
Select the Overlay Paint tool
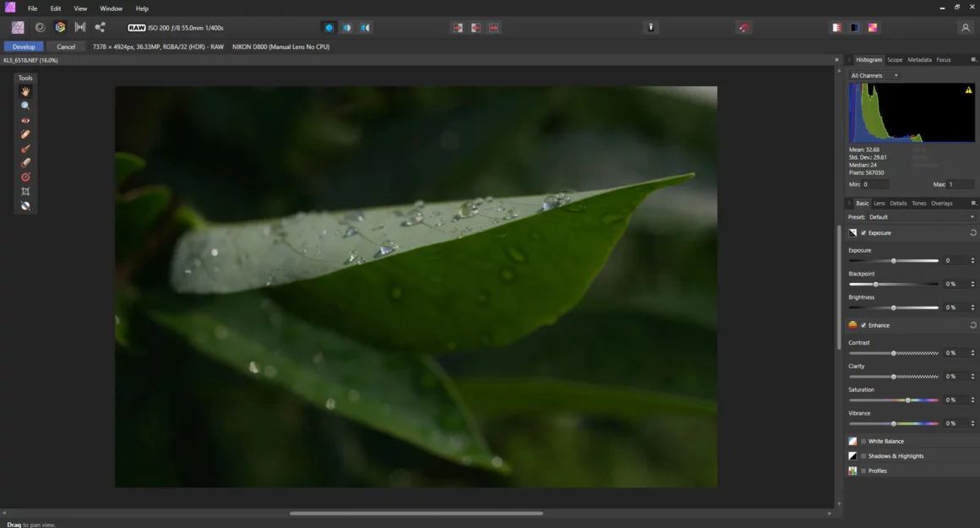click(x=25, y=149)
